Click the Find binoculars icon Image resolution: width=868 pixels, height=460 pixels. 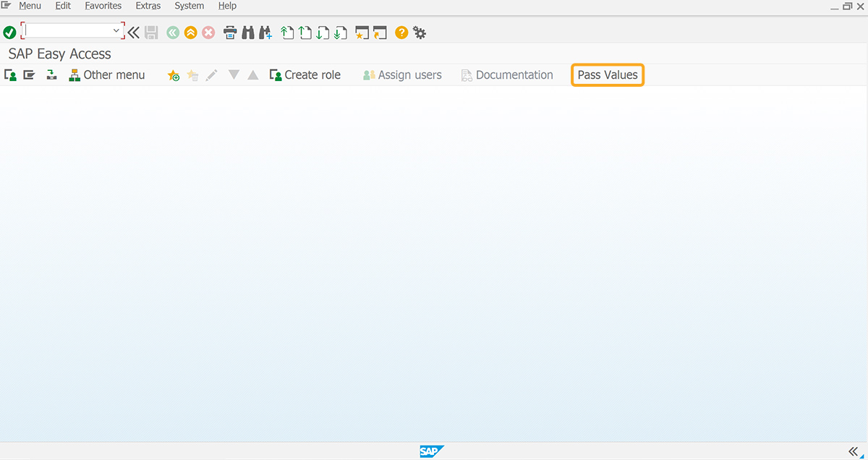point(248,33)
